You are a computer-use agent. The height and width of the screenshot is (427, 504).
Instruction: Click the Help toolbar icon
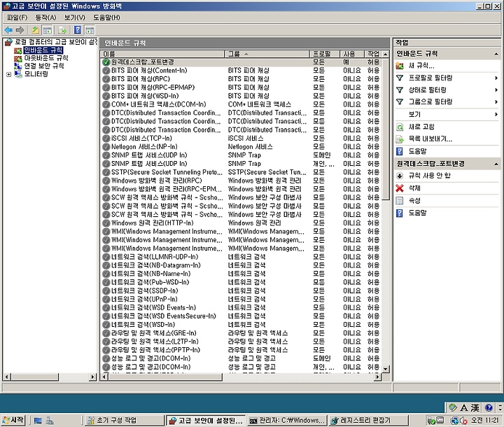(x=78, y=30)
